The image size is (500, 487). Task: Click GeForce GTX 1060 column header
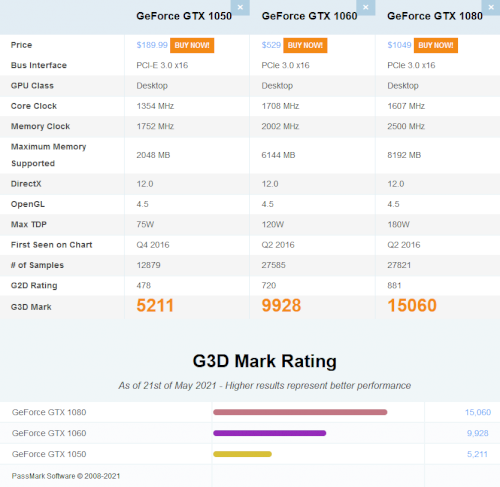click(x=309, y=16)
